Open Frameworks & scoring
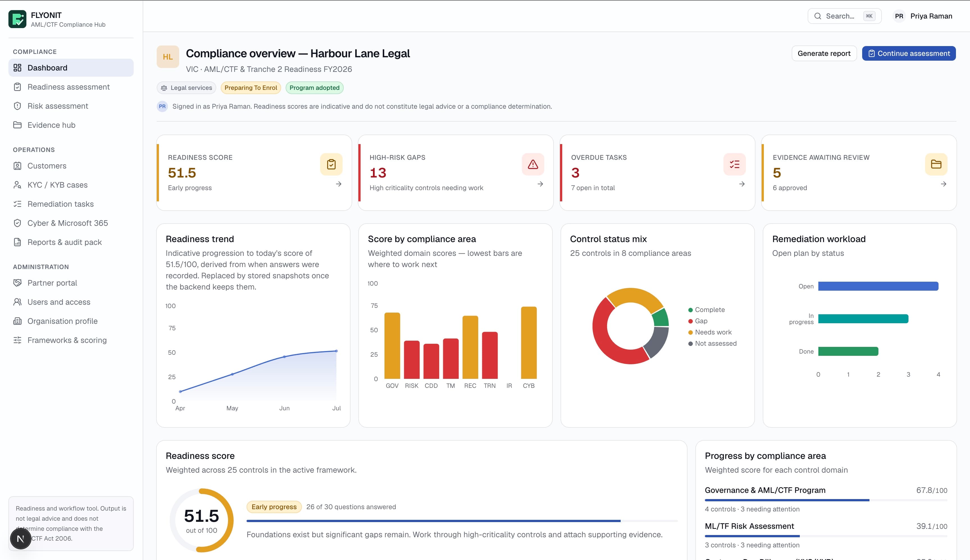Viewport: 970px width, 560px height. 71,340
